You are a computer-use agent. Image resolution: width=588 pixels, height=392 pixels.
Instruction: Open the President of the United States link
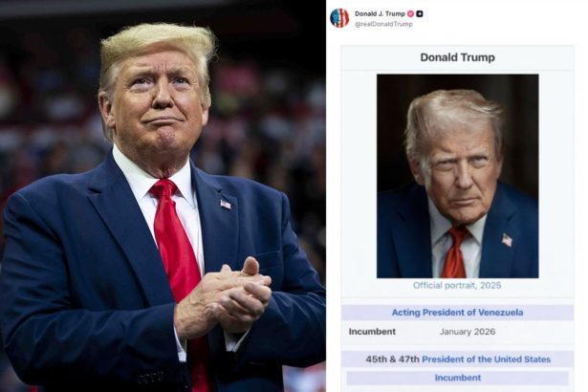point(486,359)
